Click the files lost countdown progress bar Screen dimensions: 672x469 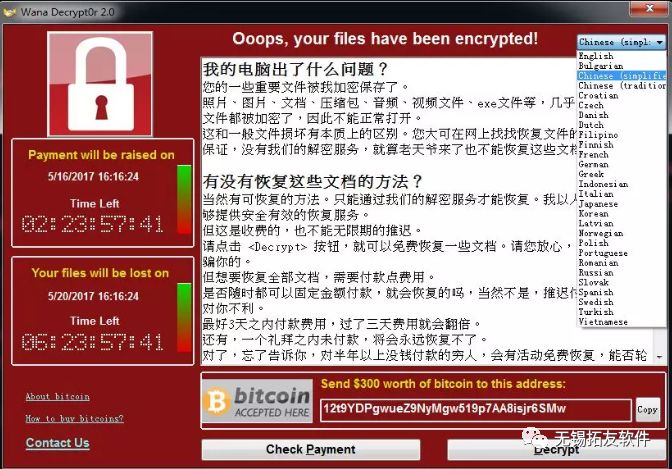(184, 318)
